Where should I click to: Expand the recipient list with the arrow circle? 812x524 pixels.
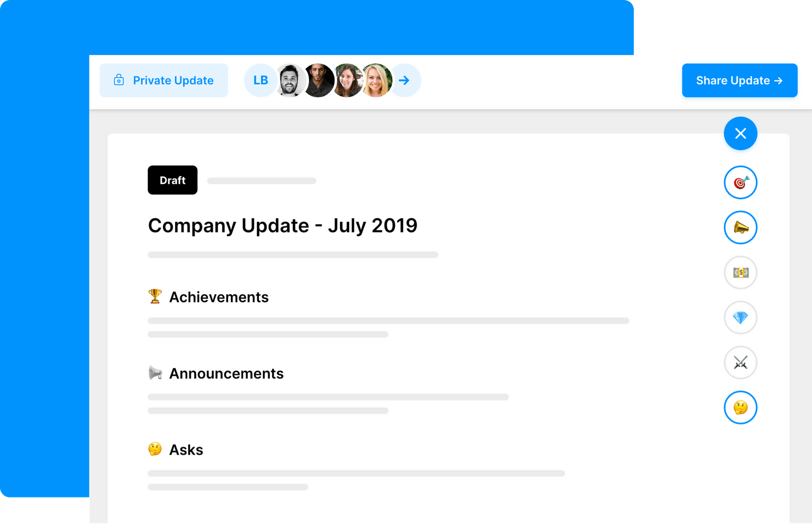[x=403, y=80]
